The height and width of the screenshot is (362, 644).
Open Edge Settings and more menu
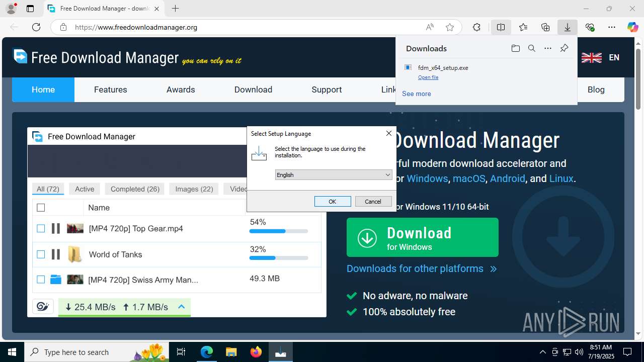612,27
